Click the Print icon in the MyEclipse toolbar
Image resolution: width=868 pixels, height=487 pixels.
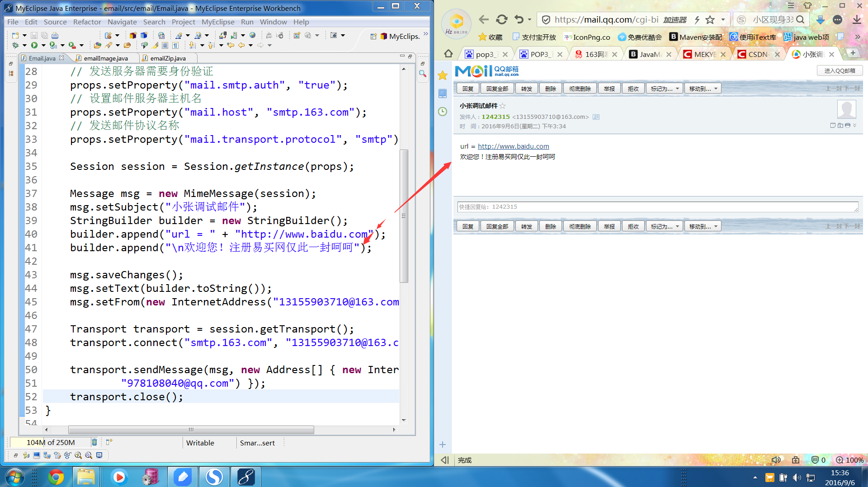55,35
